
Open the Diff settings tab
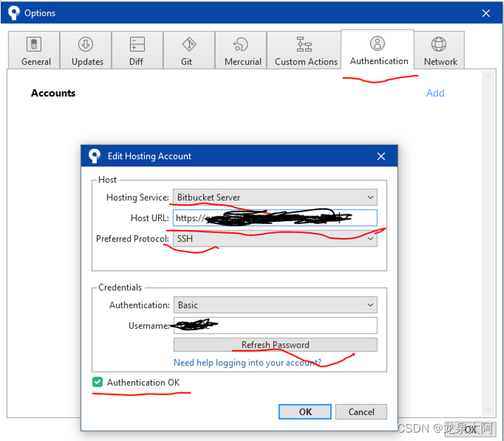[137, 50]
